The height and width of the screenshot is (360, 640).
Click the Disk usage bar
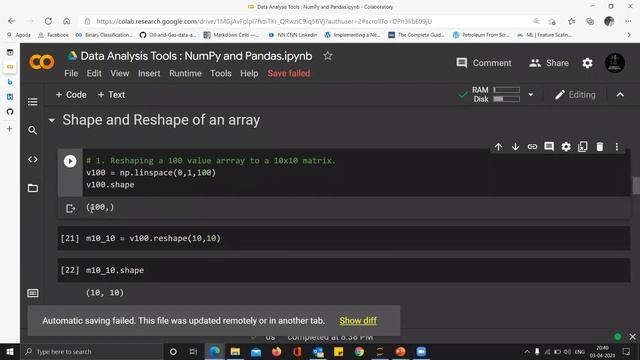(507, 99)
